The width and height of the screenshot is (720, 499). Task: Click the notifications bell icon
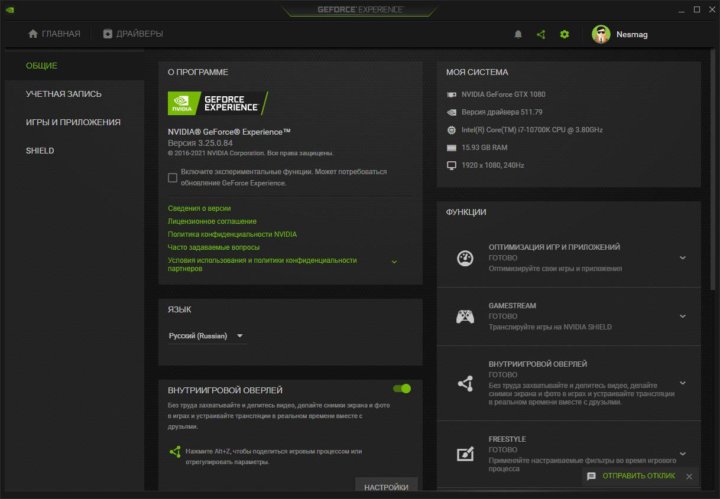click(518, 34)
